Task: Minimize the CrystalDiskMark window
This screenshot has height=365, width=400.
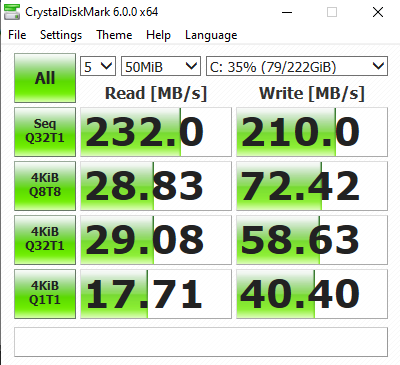Action: click(x=287, y=12)
